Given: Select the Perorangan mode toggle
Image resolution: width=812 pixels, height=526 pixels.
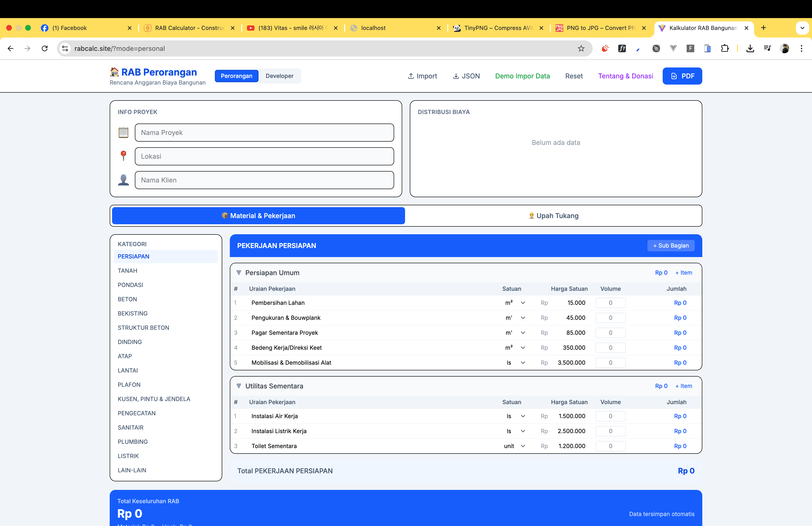Looking at the screenshot, I should [236, 76].
